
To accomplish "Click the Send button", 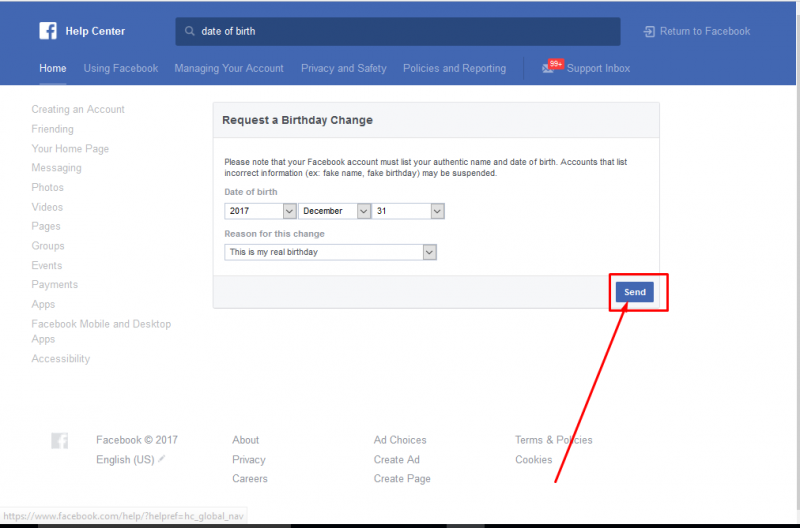I will coord(635,292).
